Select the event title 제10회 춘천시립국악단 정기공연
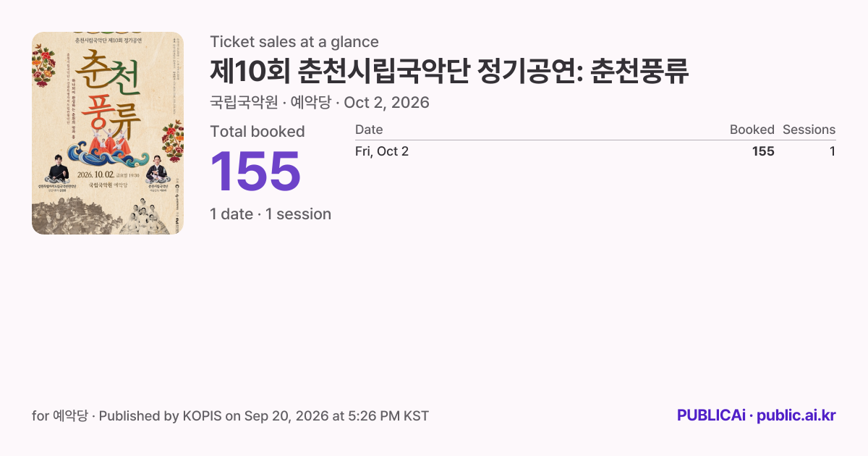This screenshot has width=868, height=456. click(x=396, y=71)
